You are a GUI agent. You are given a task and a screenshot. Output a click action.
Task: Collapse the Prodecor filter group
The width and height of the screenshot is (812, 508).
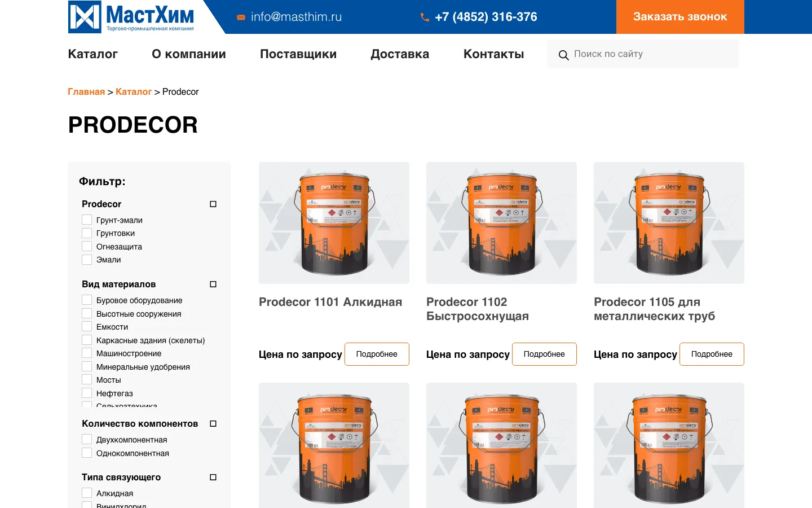click(x=213, y=204)
